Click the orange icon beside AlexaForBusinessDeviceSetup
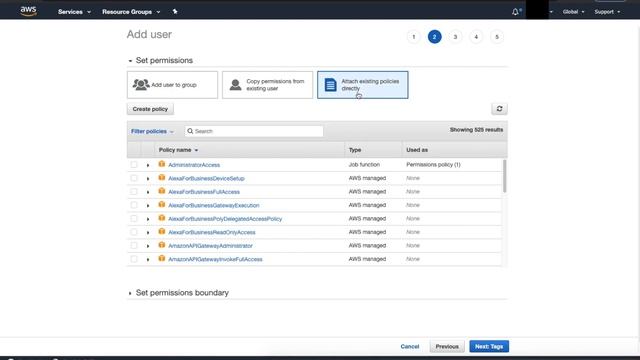 pyautogui.click(x=162, y=178)
